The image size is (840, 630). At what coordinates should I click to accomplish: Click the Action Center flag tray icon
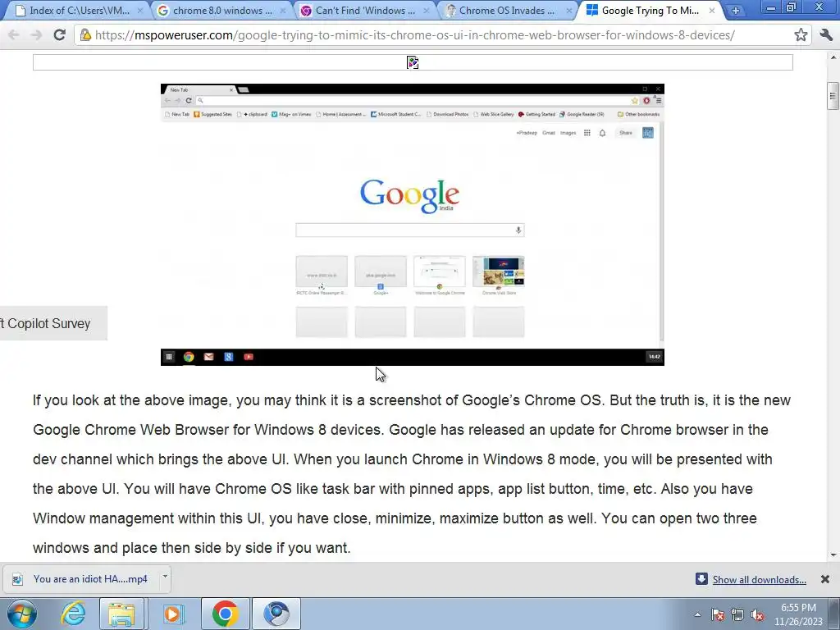tap(718, 614)
